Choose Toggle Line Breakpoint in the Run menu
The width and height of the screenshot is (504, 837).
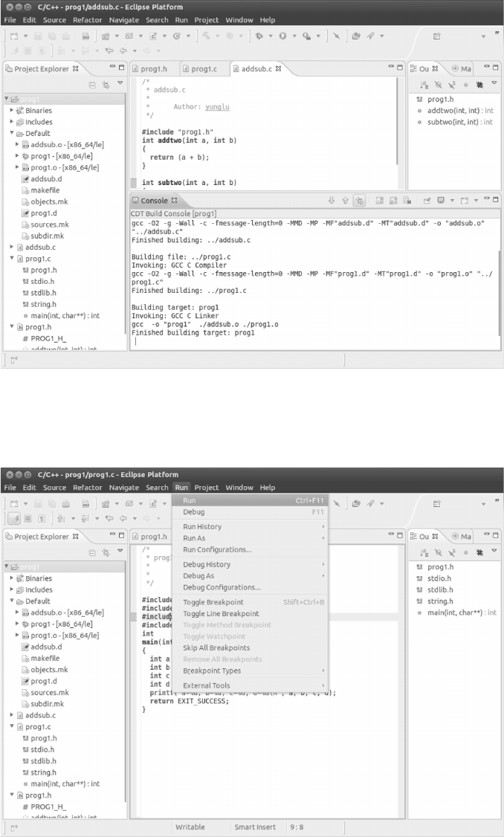[x=251, y=614]
